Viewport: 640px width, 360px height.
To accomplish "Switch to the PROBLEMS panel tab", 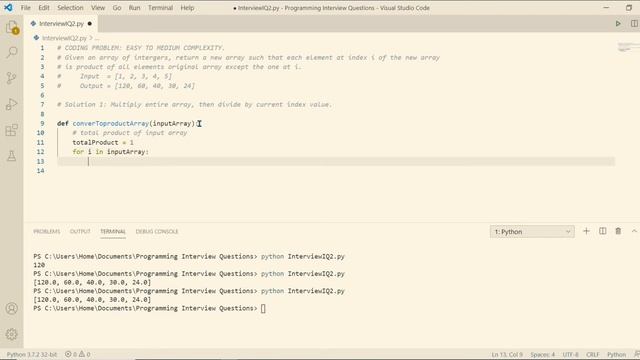I will (47, 231).
